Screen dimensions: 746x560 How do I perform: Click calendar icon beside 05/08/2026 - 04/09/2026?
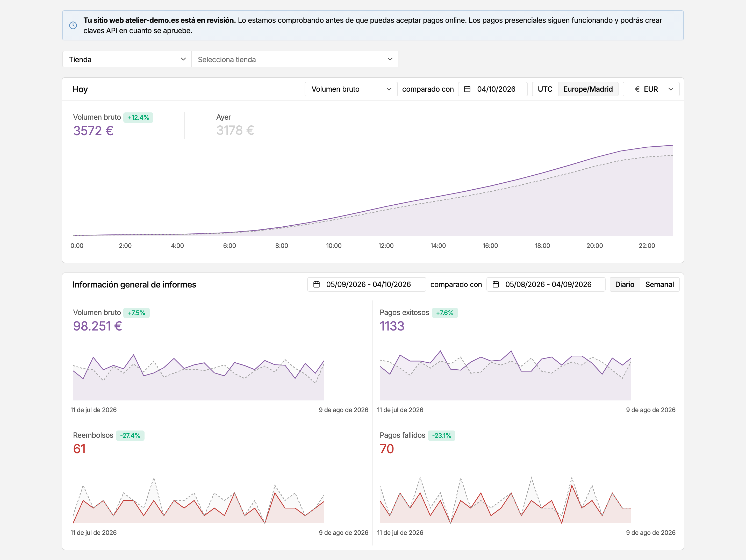[496, 284]
